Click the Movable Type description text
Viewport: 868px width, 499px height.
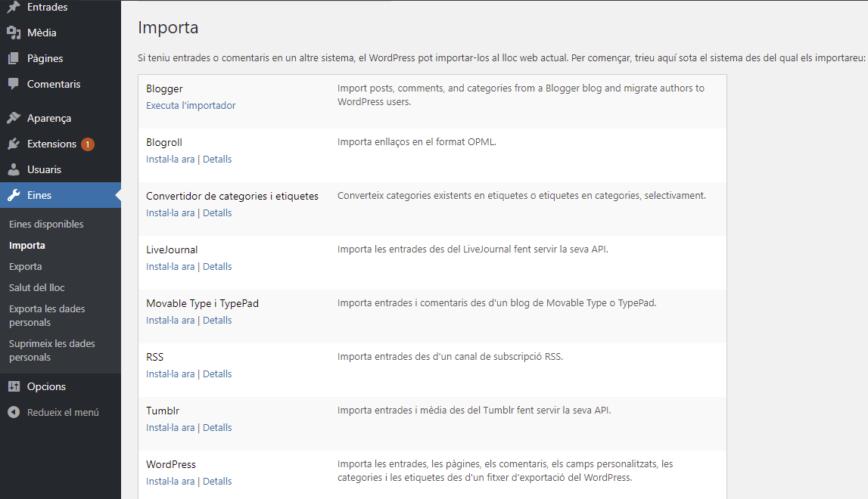[x=497, y=303]
